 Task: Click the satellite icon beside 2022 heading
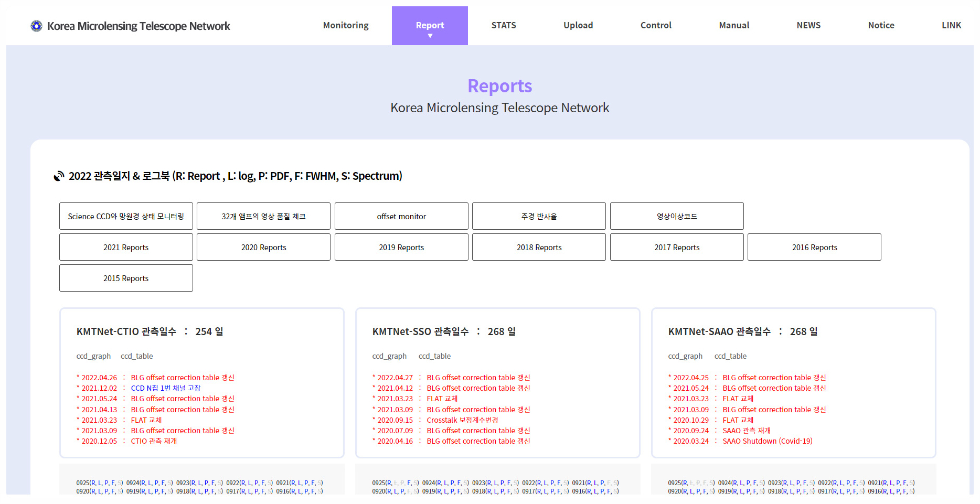point(59,176)
